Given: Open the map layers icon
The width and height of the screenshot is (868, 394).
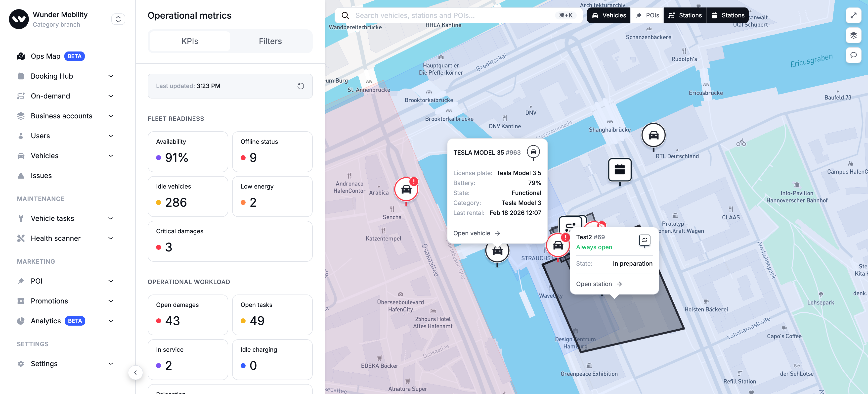Looking at the screenshot, I should (x=853, y=35).
